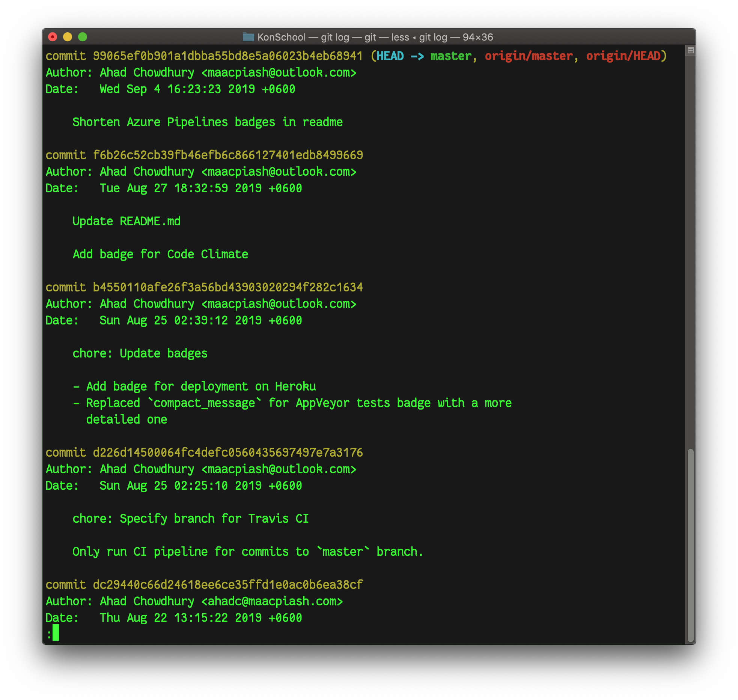Click the vertical scrollbar thumb
Screen dimensions: 738x700
[690, 545]
